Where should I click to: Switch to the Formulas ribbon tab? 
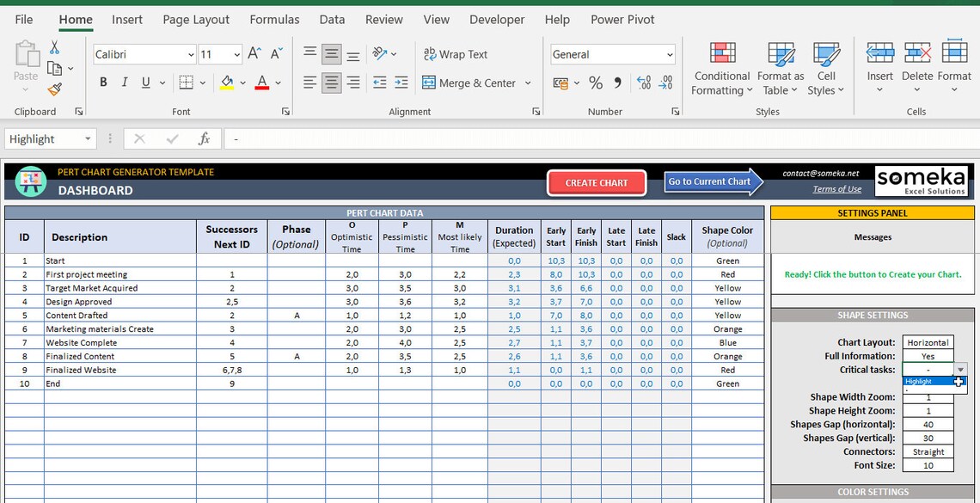(274, 19)
